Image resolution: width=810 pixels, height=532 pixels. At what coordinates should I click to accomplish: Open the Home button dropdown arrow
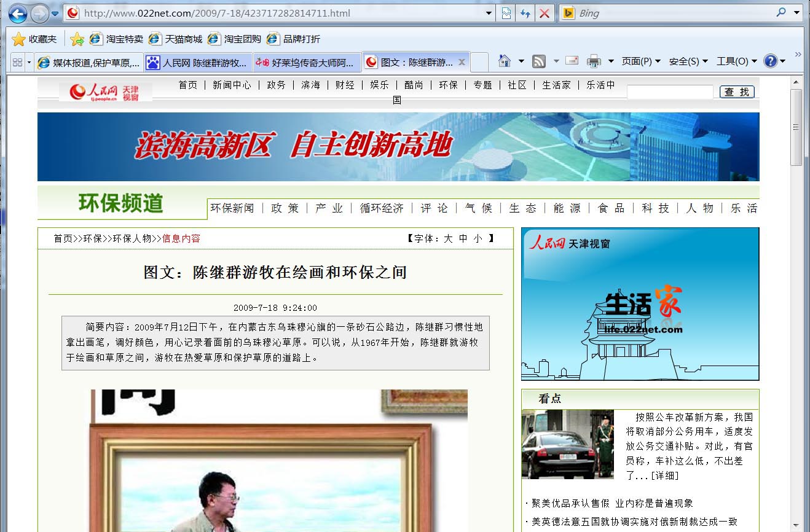coord(521,61)
